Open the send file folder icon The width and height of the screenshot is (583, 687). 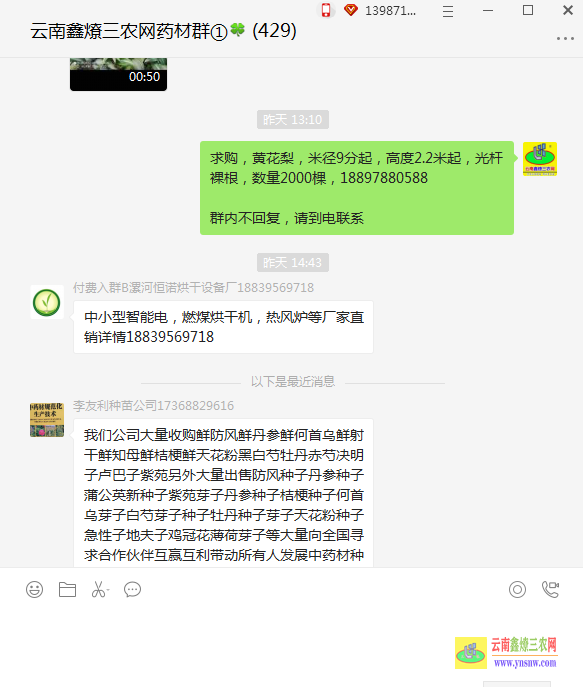[x=67, y=589]
